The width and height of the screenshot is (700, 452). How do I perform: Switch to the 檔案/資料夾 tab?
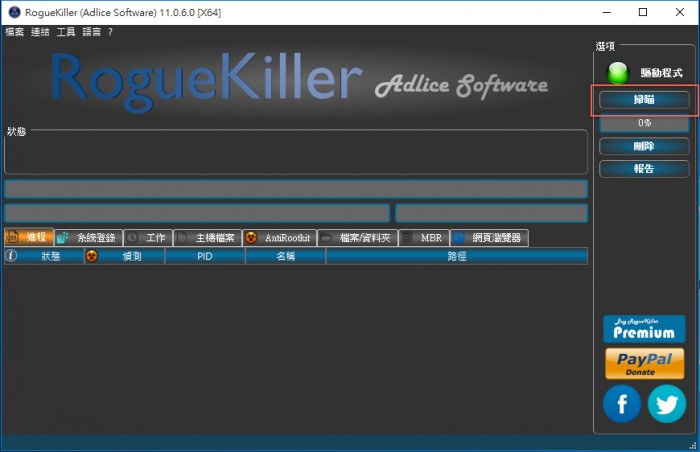coord(357,238)
